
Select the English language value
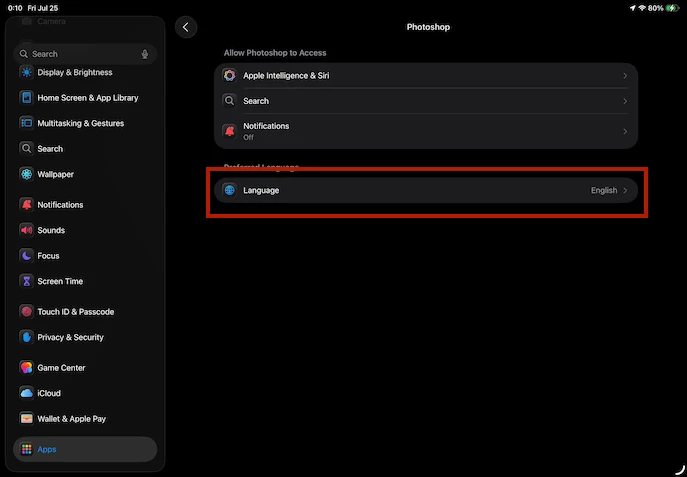[x=604, y=191]
